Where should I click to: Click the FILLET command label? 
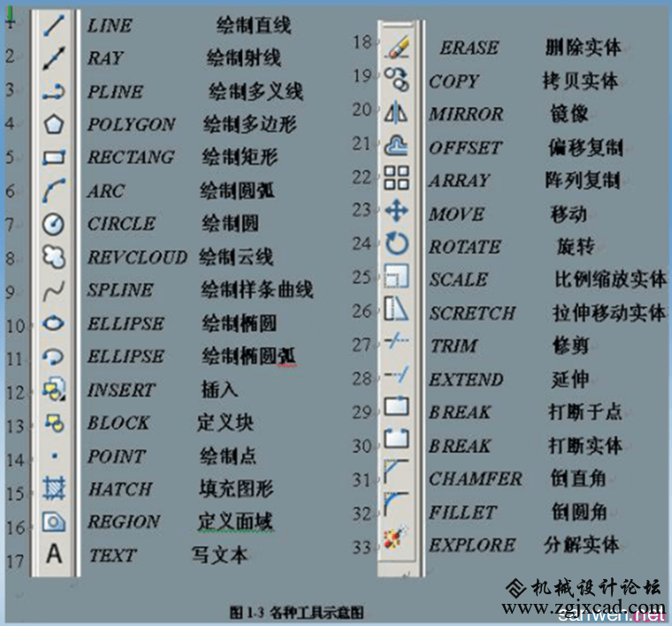click(x=462, y=513)
